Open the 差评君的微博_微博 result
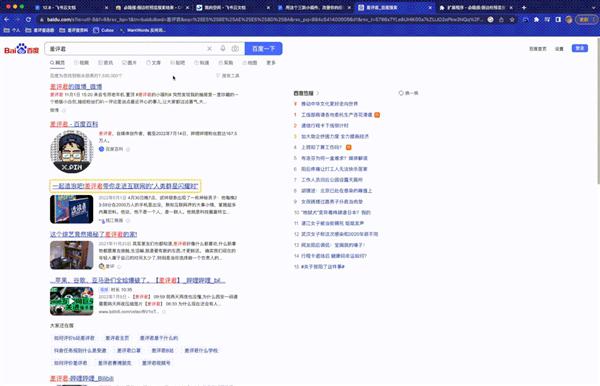 [76, 87]
